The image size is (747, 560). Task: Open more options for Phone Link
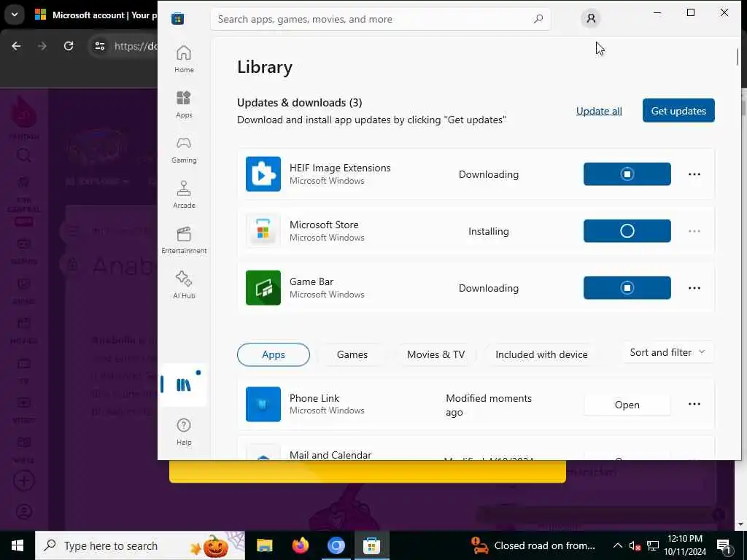click(694, 404)
